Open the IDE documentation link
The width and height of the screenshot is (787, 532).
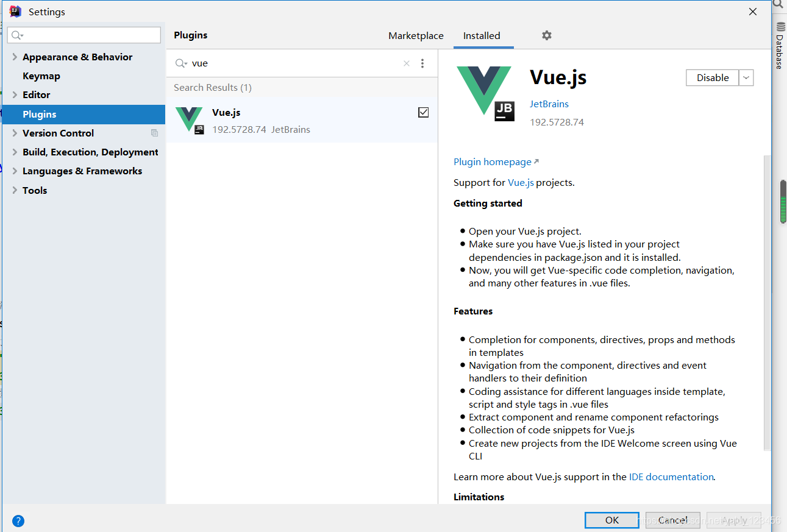pos(671,477)
